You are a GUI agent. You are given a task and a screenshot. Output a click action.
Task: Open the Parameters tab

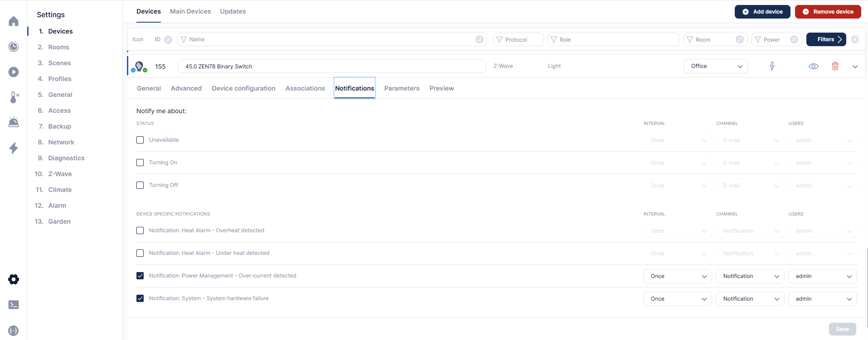point(402,88)
